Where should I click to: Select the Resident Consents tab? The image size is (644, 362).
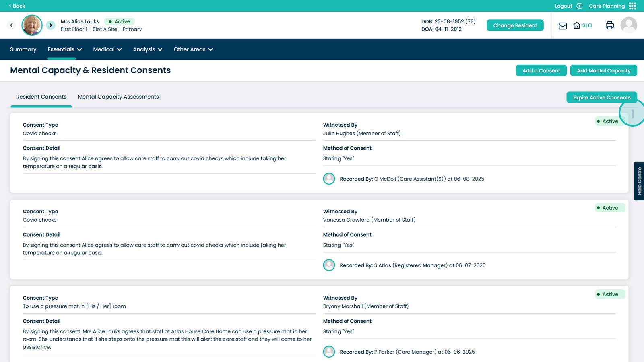pyautogui.click(x=41, y=97)
